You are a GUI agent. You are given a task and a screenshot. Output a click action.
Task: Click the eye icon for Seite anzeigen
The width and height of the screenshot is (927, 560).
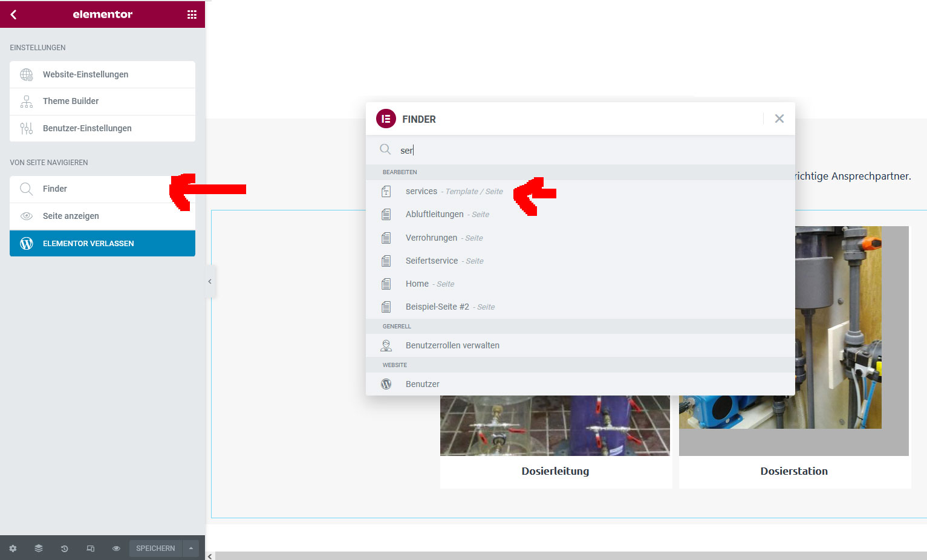27,216
